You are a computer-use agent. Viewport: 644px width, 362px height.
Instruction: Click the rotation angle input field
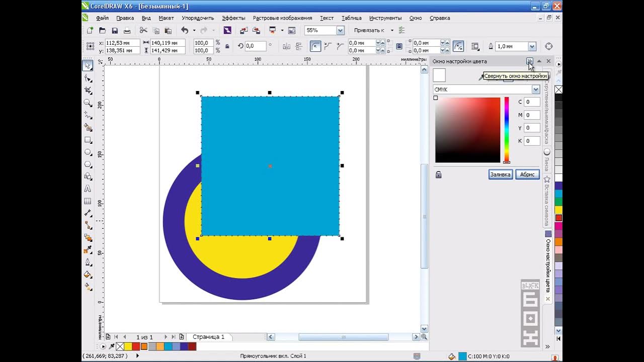[256, 46]
